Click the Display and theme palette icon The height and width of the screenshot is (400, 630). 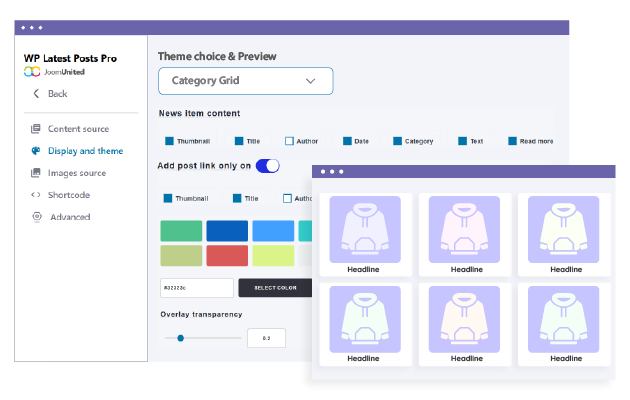tap(36, 151)
